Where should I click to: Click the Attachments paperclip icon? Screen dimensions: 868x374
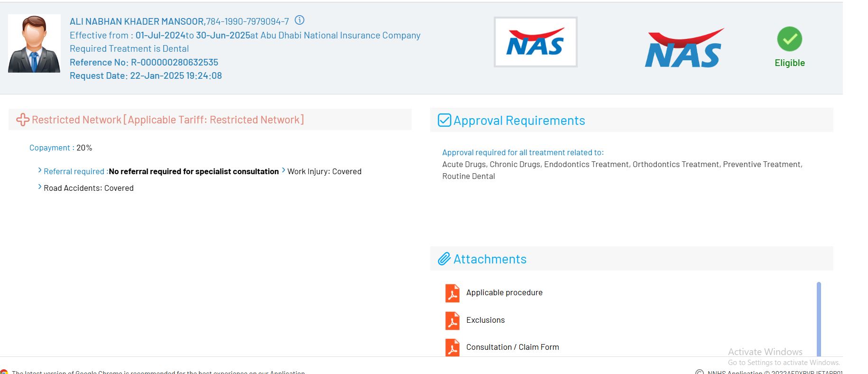[x=444, y=259]
